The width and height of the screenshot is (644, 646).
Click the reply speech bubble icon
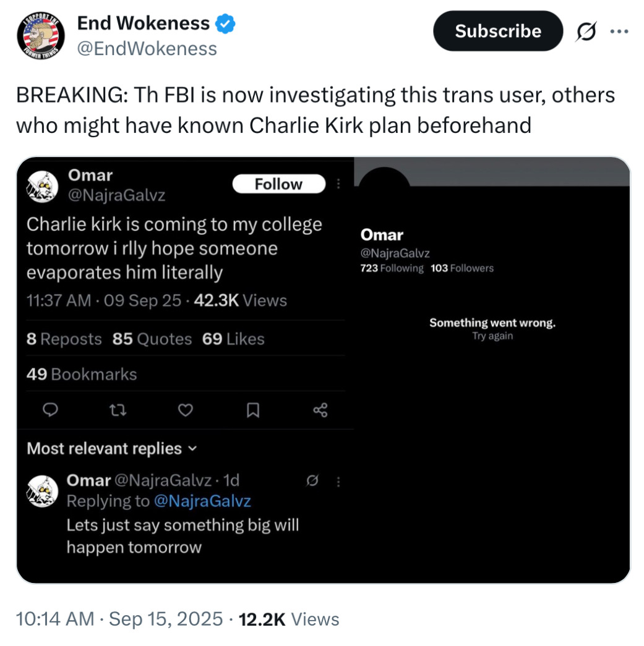tap(52, 410)
